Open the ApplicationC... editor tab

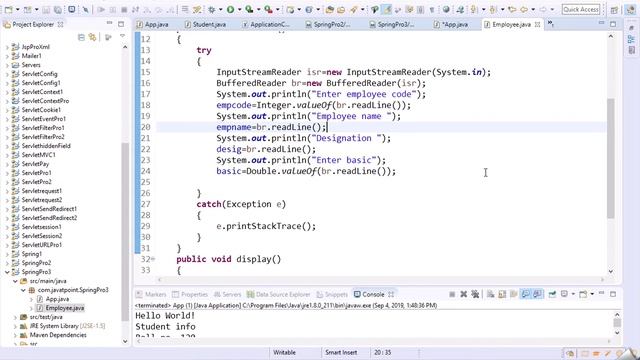[x=266, y=24]
